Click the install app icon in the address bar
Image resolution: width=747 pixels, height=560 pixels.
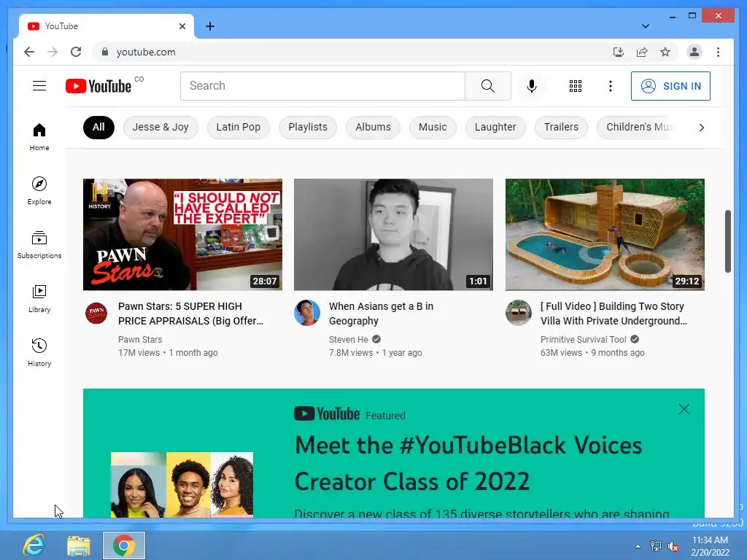pyautogui.click(x=619, y=52)
